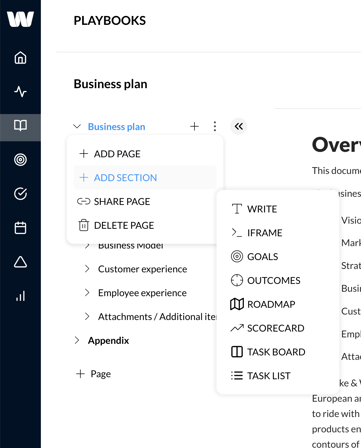Click the plus icon beside Business plan
Screen dimensions: 361x448
194,126
